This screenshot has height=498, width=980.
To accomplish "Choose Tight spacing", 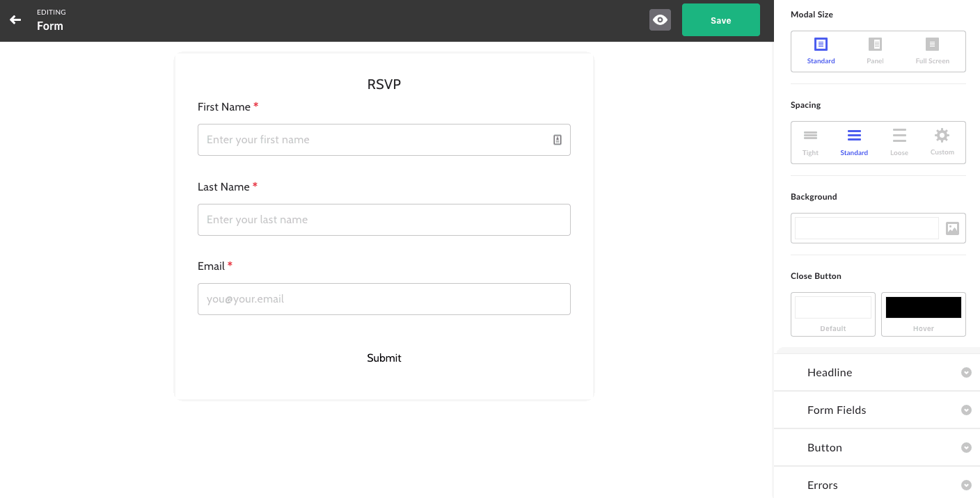I will [x=810, y=143].
